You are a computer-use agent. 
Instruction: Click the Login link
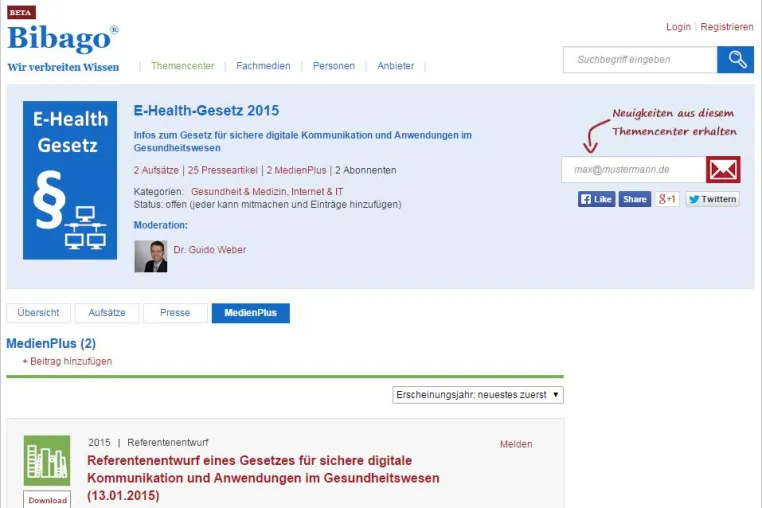click(678, 27)
